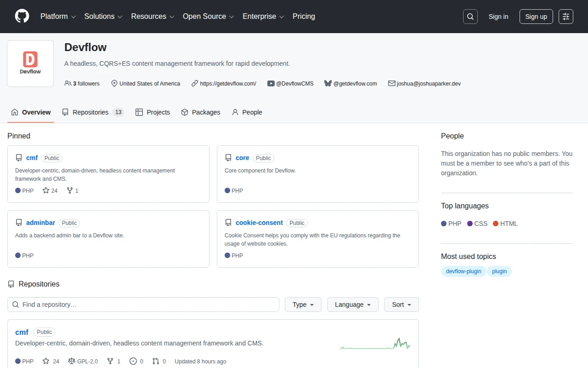Visit the https://getdevflow.com/ link
The height and width of the screenshot is (368, 588).
(228, 84)
